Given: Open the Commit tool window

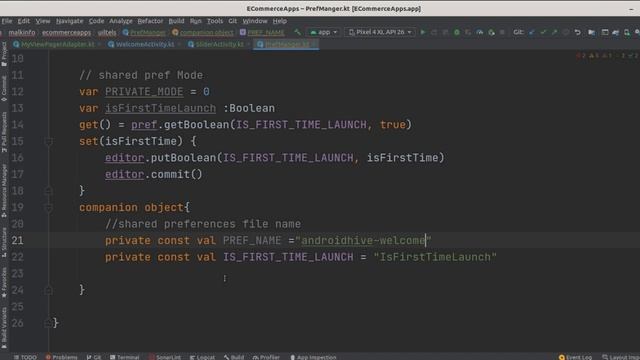Looking at the screenshot, I should pyautogui.click(x=4, y=89).
